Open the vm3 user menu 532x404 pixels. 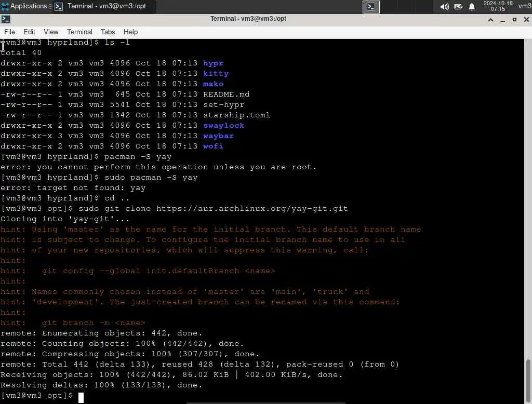click(525, 6)
